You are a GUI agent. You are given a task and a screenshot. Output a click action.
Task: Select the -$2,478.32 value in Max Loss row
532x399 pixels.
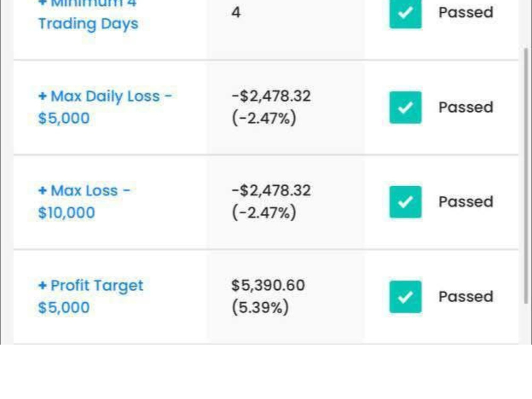[271, 190]
